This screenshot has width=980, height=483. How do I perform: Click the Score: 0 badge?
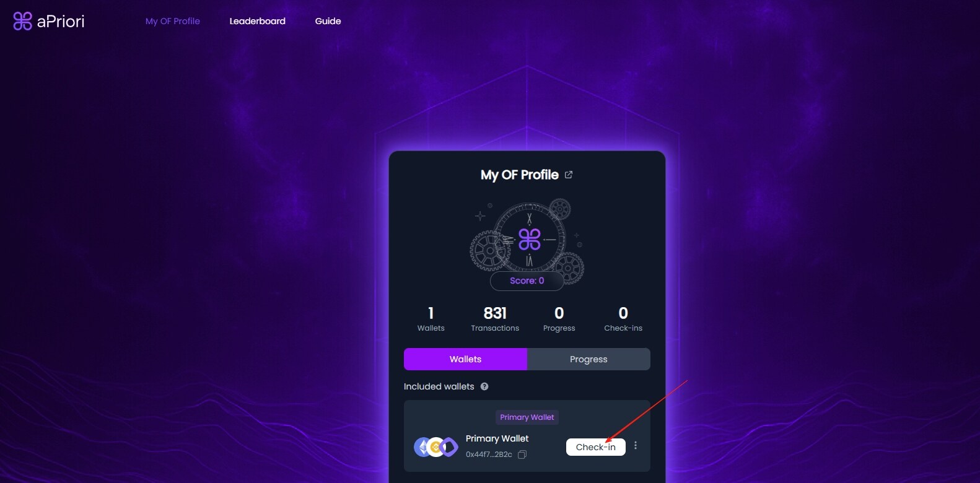pyautogui.click(x=527, y=281)
